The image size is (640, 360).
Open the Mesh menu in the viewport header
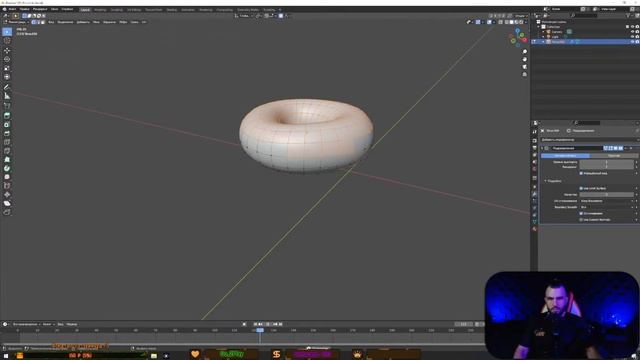96,22
